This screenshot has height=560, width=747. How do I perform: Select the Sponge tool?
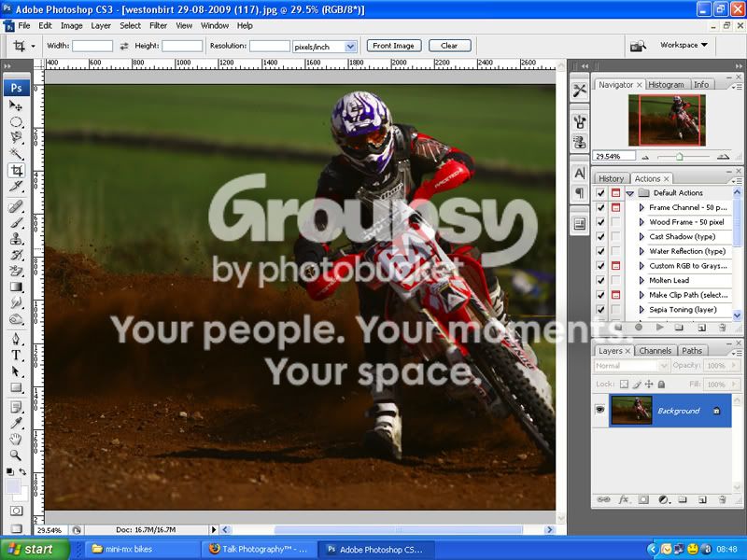(x=16, y=319)
